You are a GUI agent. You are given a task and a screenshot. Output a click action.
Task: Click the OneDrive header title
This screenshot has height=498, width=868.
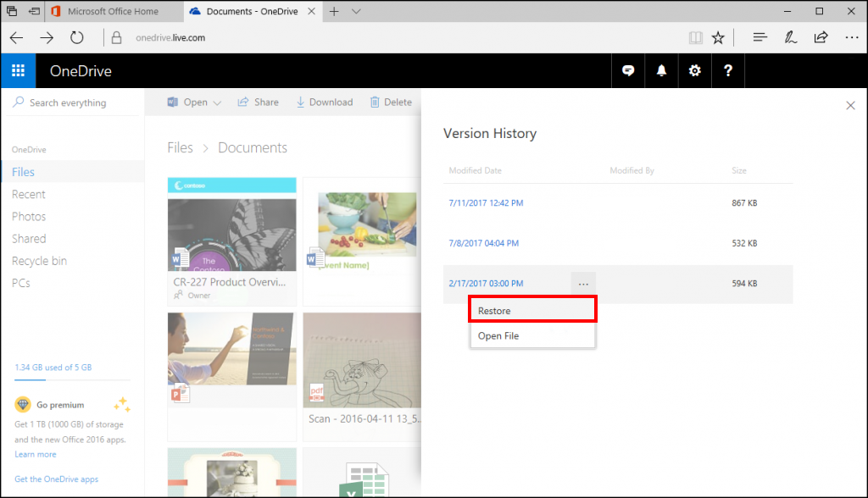pyautogui.click(x=81, y=71)
